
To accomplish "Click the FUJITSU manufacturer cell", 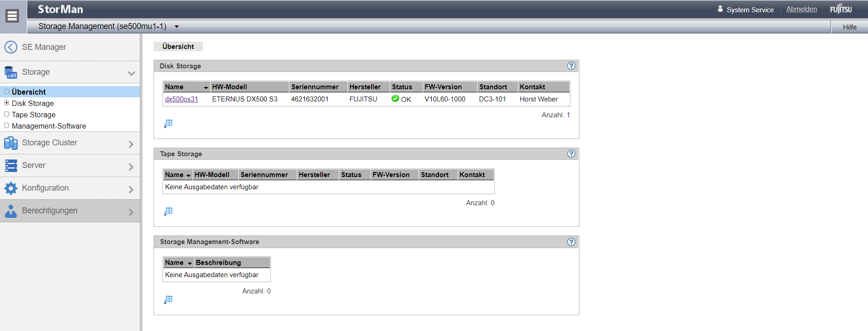I will 363,99.
